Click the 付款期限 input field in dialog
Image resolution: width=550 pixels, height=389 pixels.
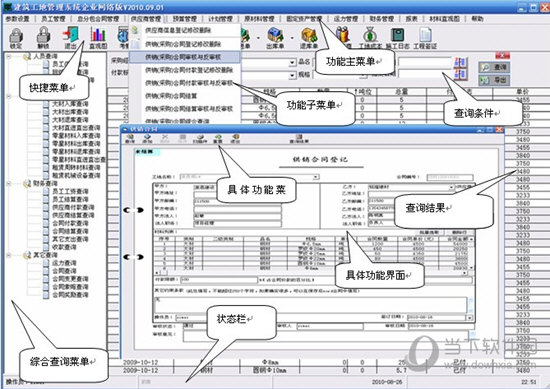[219, 280]
